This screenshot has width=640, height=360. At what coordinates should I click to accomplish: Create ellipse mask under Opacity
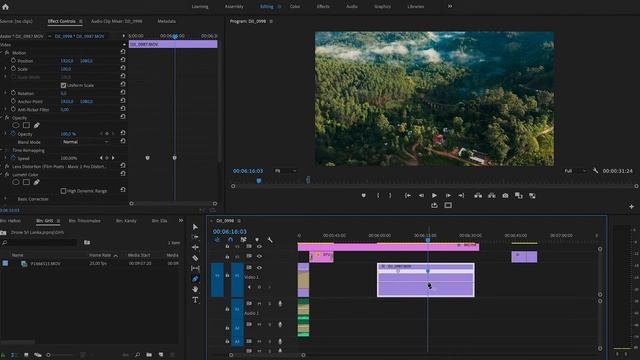click(x=16, y=125)
